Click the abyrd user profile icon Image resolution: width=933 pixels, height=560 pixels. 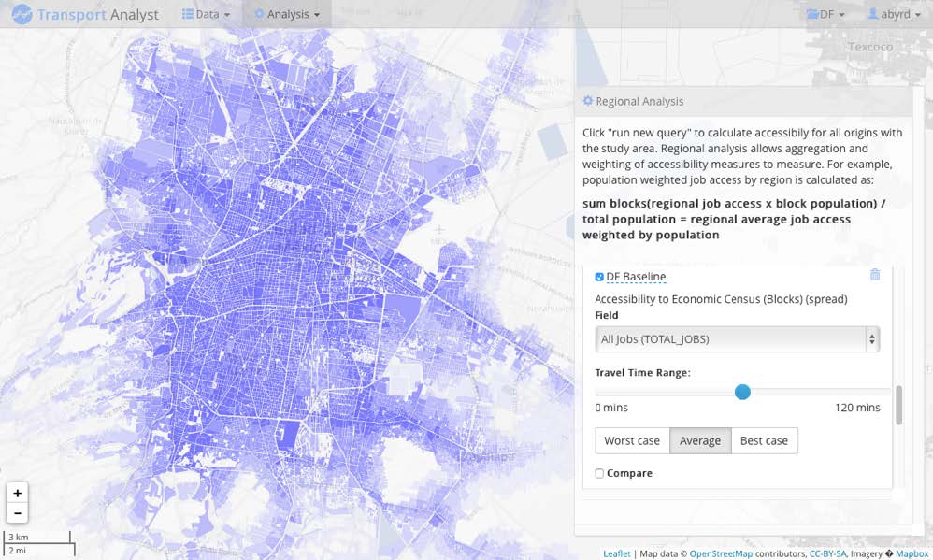coord(872,13)
